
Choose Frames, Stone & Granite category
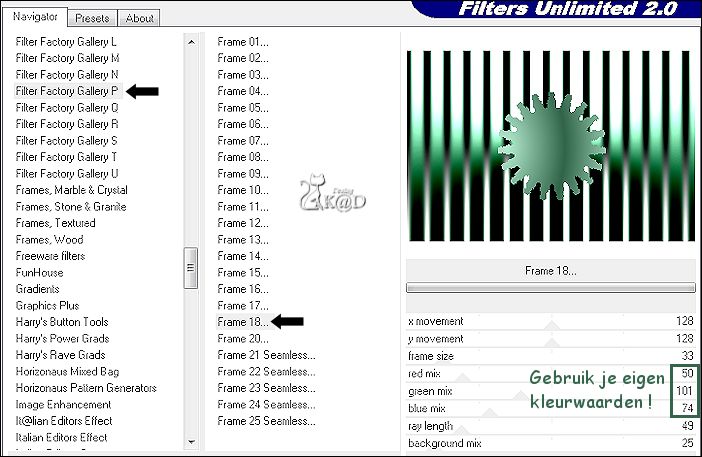(71, 207)
